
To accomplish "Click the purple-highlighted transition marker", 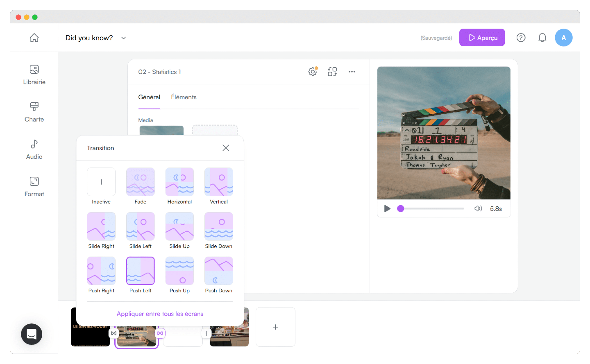I will [160, 333].
